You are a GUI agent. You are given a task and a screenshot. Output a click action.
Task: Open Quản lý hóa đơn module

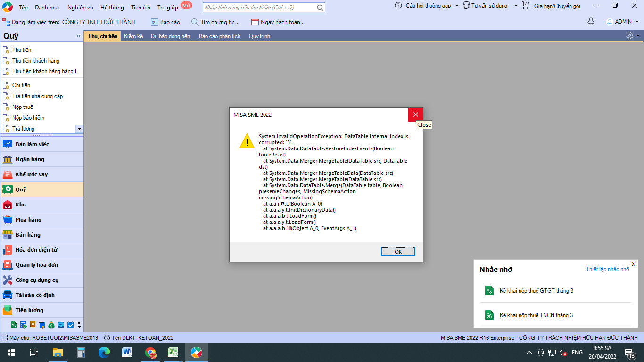pos(42,265)
